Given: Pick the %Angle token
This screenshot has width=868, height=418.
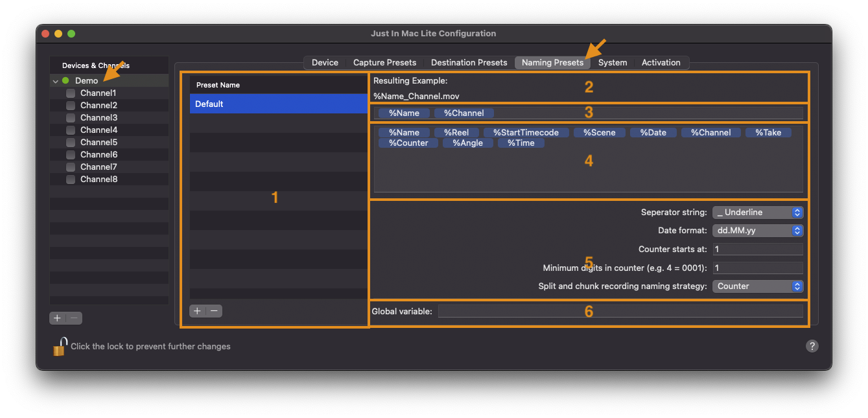Looking at the screenshot, I should pos(467,143).
